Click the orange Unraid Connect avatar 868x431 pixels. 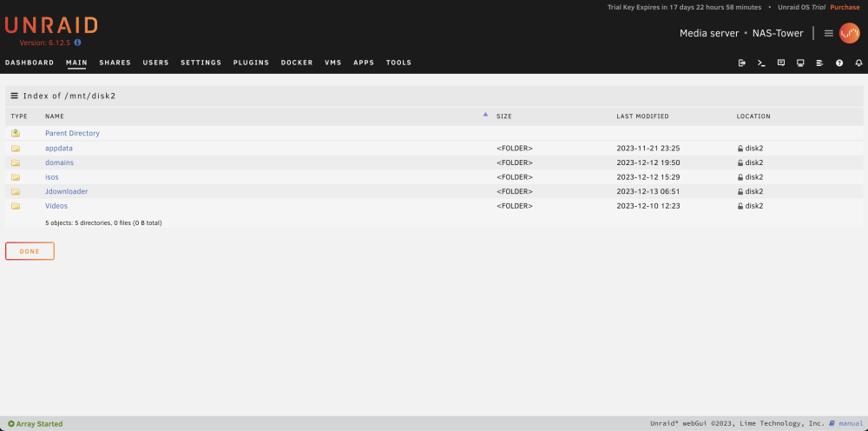(x=849, y=33)
